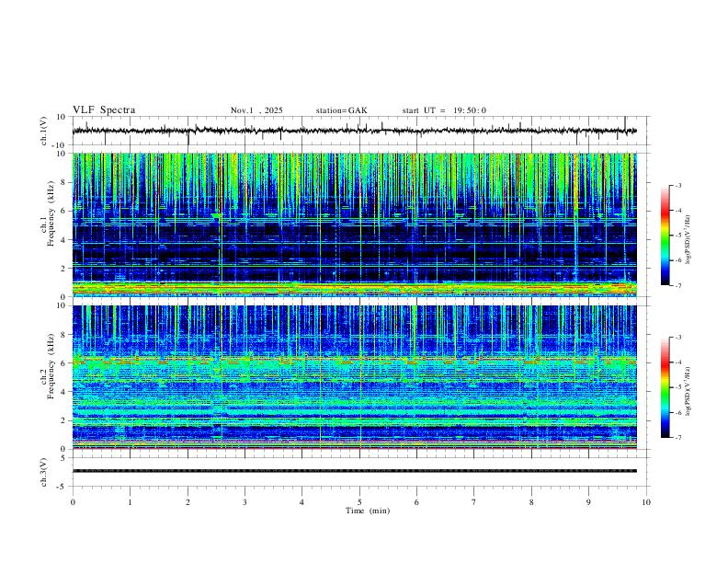Click inside the ch.2 spectrogram panel

tap(355, 377)
